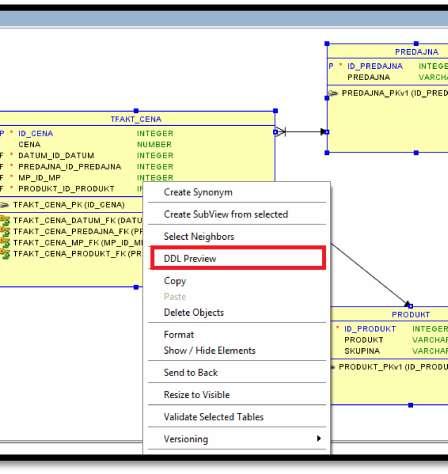
Task: Choose Create Synonym from context menu
Action: tap(237, 192)
